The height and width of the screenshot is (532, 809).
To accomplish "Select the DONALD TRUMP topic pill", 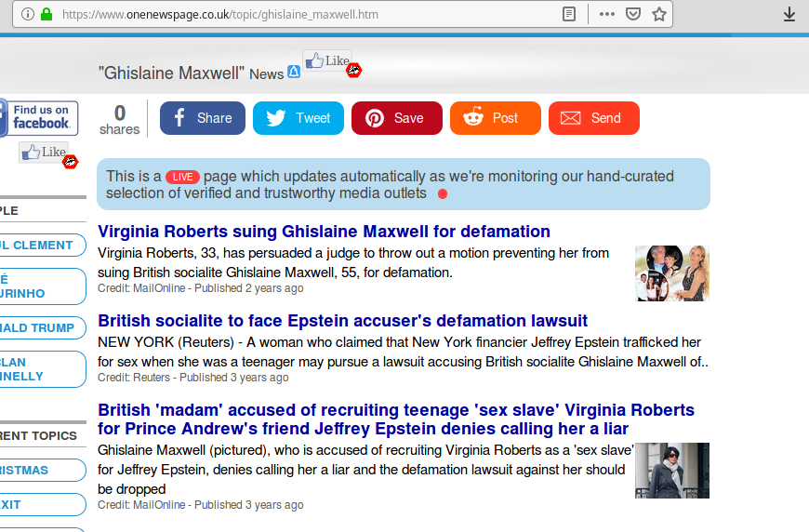I will [x=42, y=327].
